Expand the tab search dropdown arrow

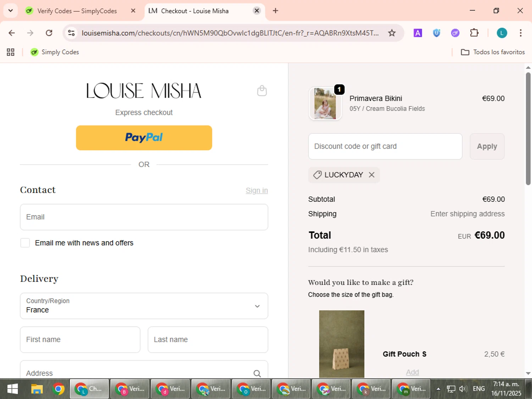click(11, 11)
